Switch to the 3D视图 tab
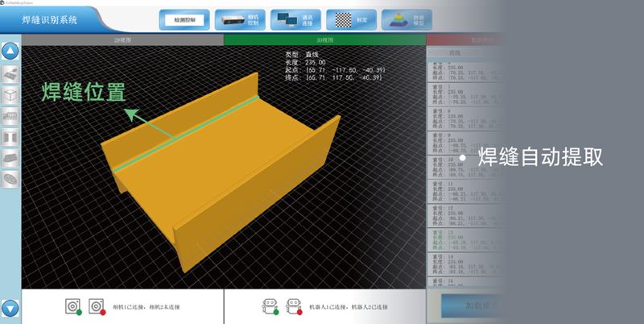 point(324,39)
